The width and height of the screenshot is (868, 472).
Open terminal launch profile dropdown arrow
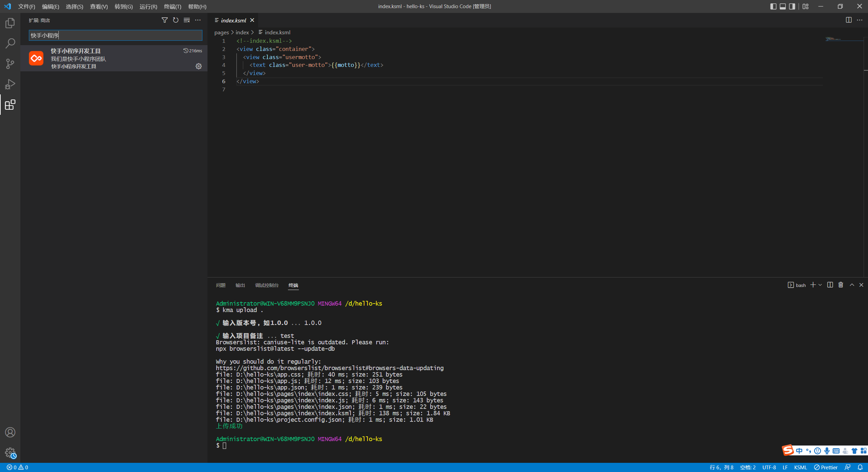tap(820, 285)
